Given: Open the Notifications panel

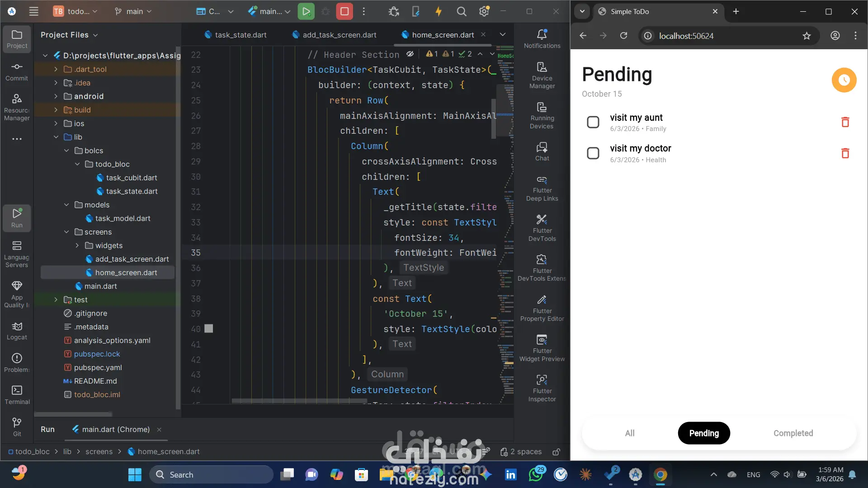Looking at the screenshot, I should click(542, 39).
